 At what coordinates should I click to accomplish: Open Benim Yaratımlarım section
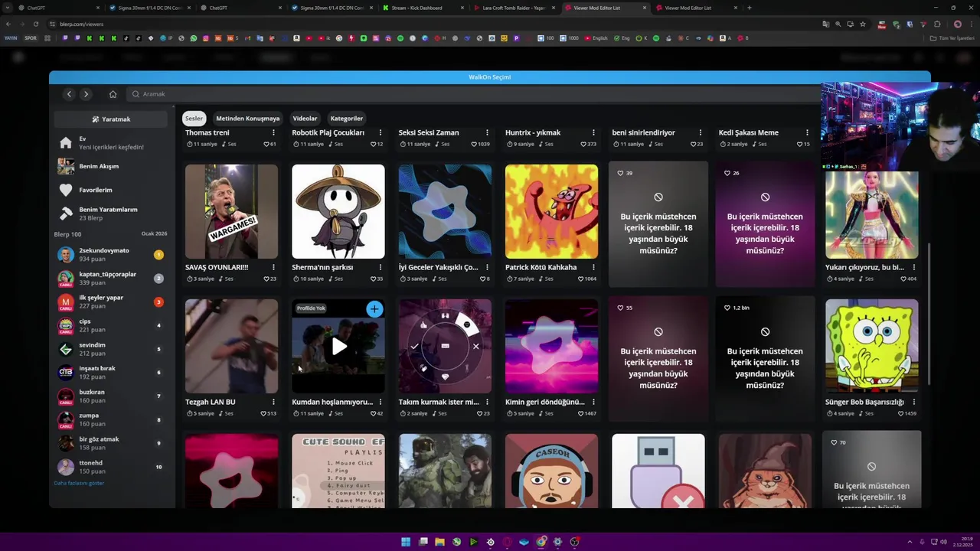click(x=111, y=213)
